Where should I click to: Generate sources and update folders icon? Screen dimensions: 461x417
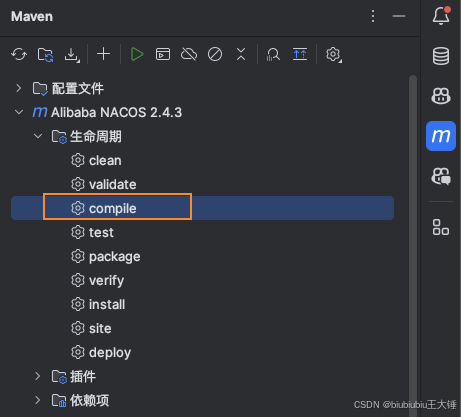45,54
